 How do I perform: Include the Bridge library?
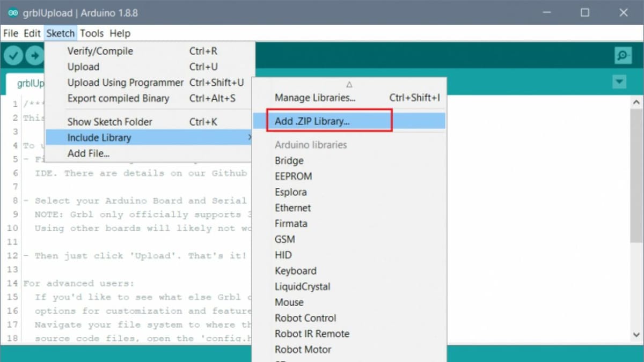[x=349, y=160]
